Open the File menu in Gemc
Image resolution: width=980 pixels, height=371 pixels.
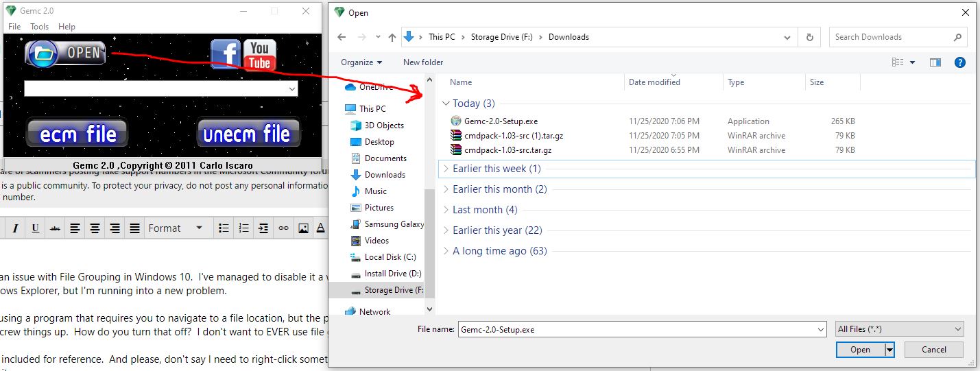[14, 27]
